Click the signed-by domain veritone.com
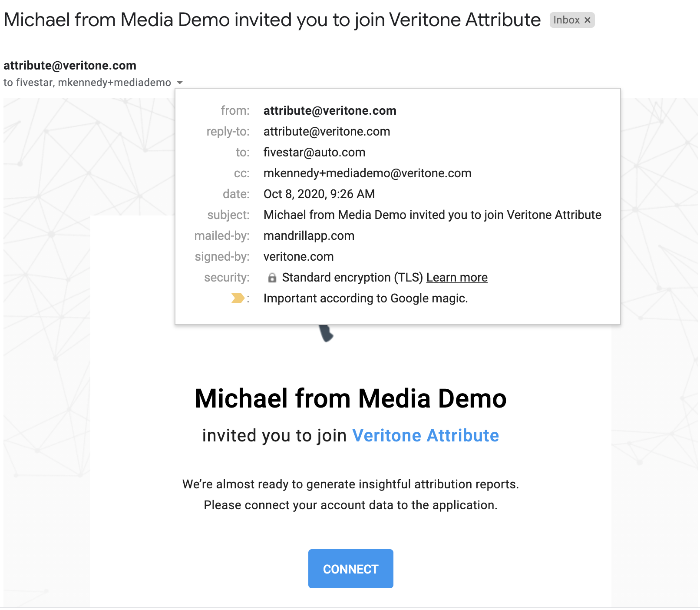The height and width of the screenshot is (610, 700). (298, 257)
